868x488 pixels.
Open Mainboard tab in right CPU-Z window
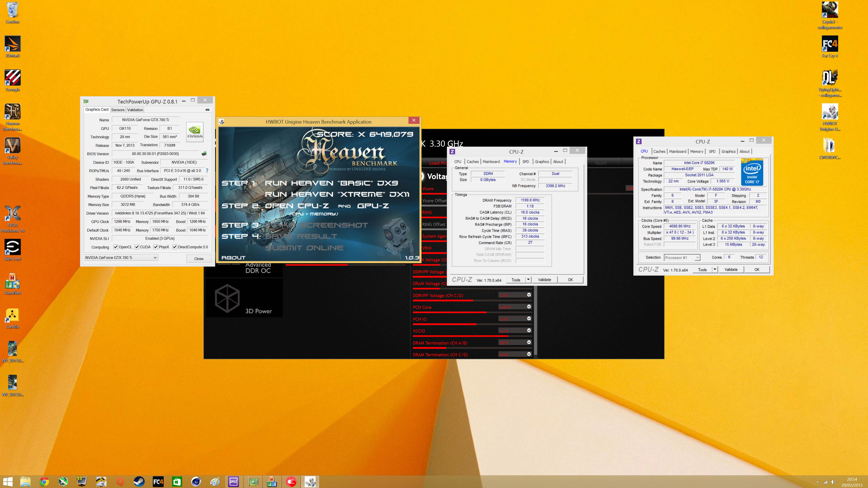(677, 152)
